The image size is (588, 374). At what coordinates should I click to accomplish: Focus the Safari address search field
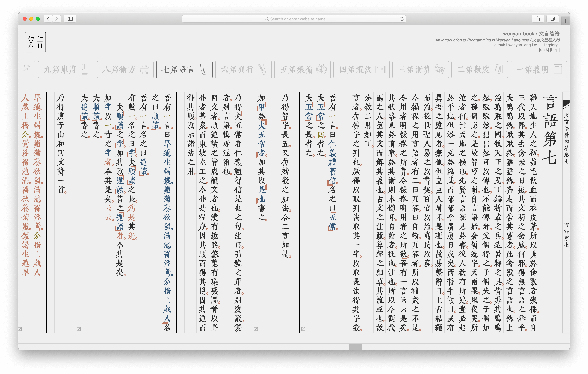(x=297, y=19)
